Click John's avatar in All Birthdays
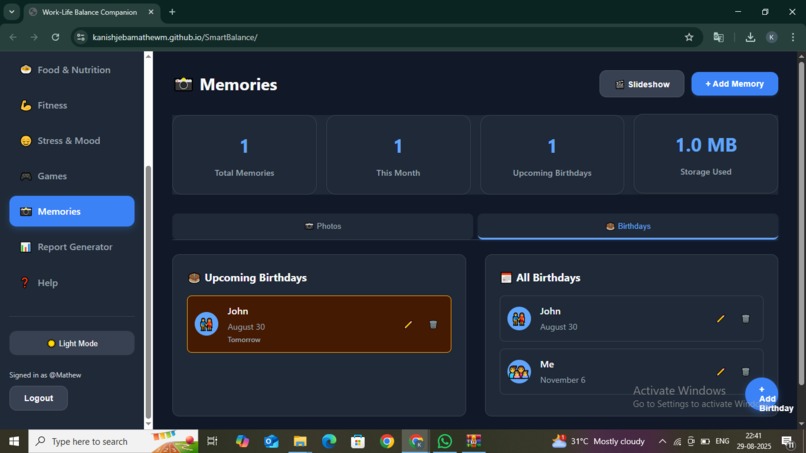 [519, 319]
